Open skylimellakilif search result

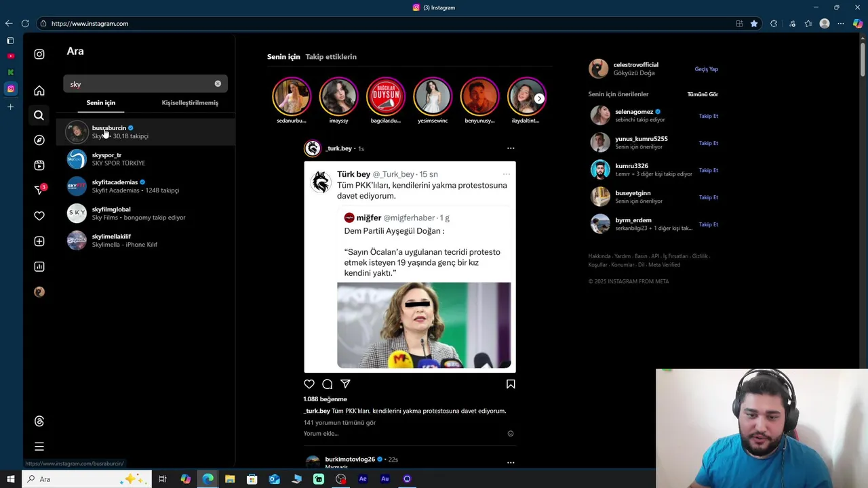pos(146,240)
